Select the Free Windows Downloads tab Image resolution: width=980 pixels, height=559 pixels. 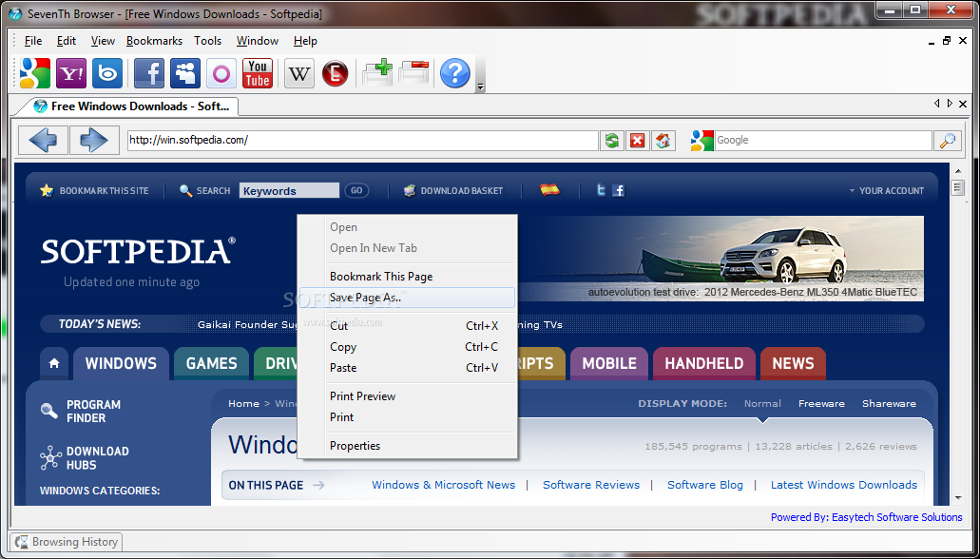pyautogui.click(x=130, y=106)
